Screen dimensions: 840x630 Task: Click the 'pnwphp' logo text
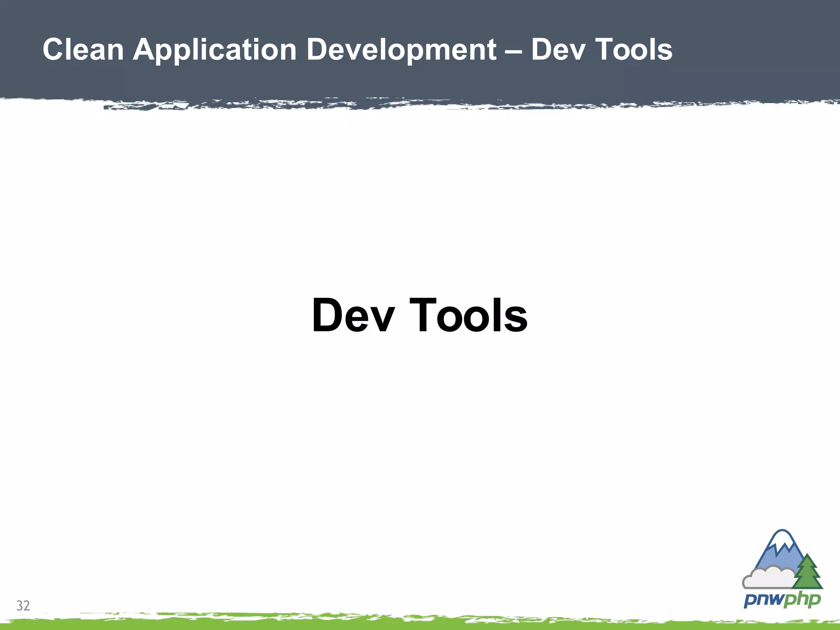(782, 600)
